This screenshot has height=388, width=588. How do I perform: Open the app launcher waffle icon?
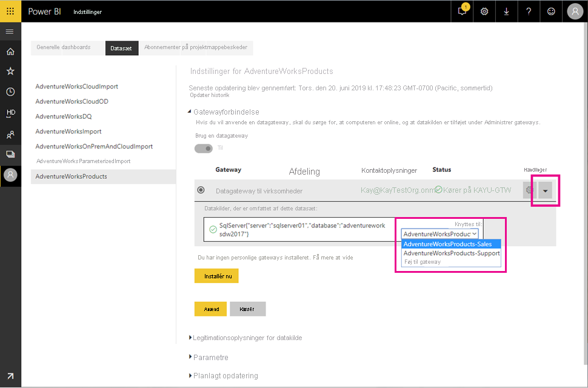(x=10, y=11)
